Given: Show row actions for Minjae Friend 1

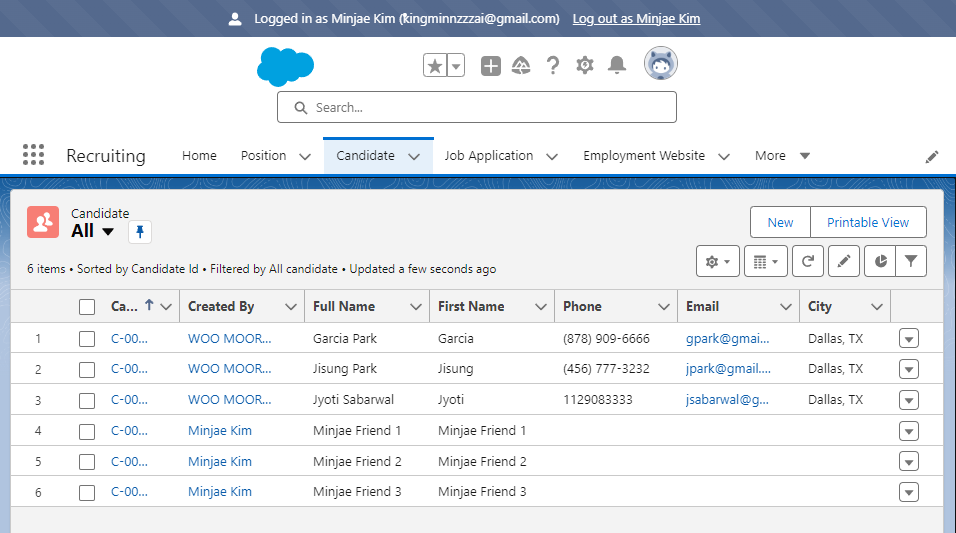Looking at the screenshot, I should 908,431.
